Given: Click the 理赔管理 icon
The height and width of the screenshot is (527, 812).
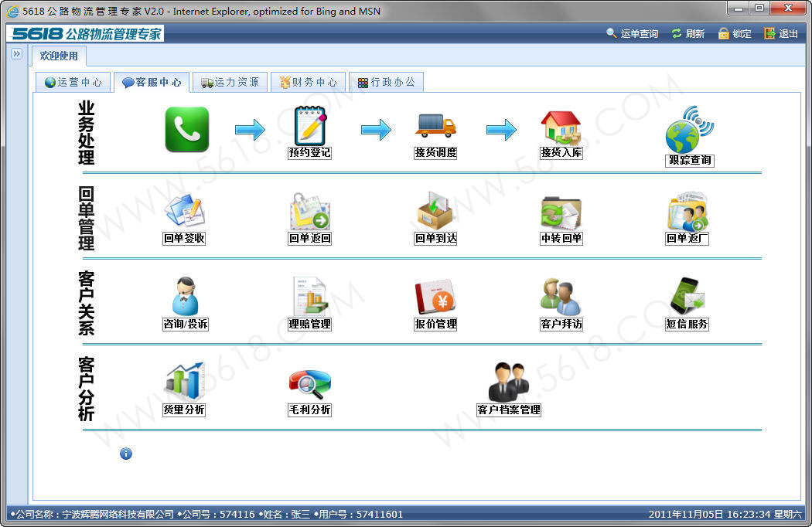Looking at the screenshot, I should point(309,297).
